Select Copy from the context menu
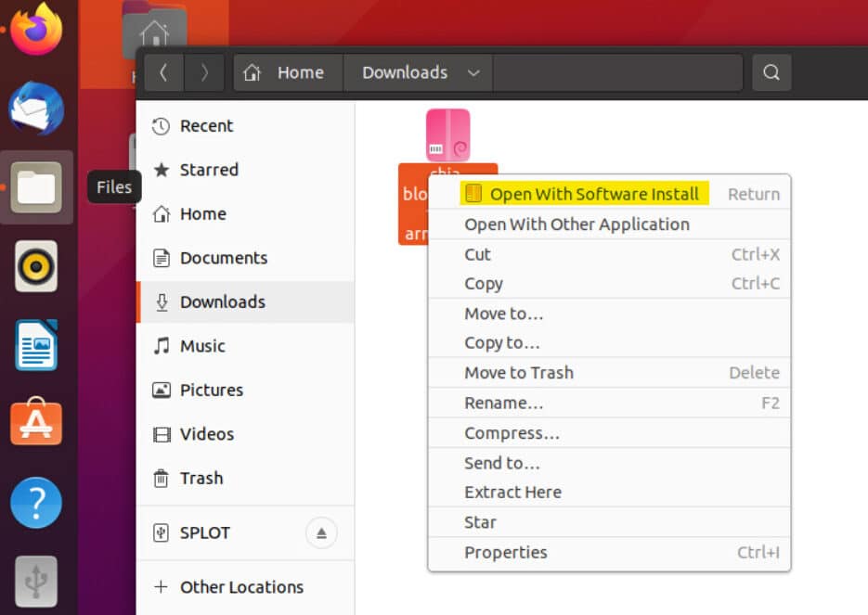Viewport: 868px width, 615px height. click(x=609, y=283)
